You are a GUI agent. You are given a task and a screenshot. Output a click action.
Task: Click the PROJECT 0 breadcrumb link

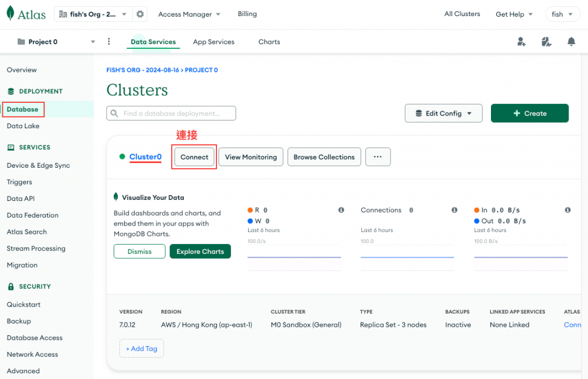click(202, 70)
